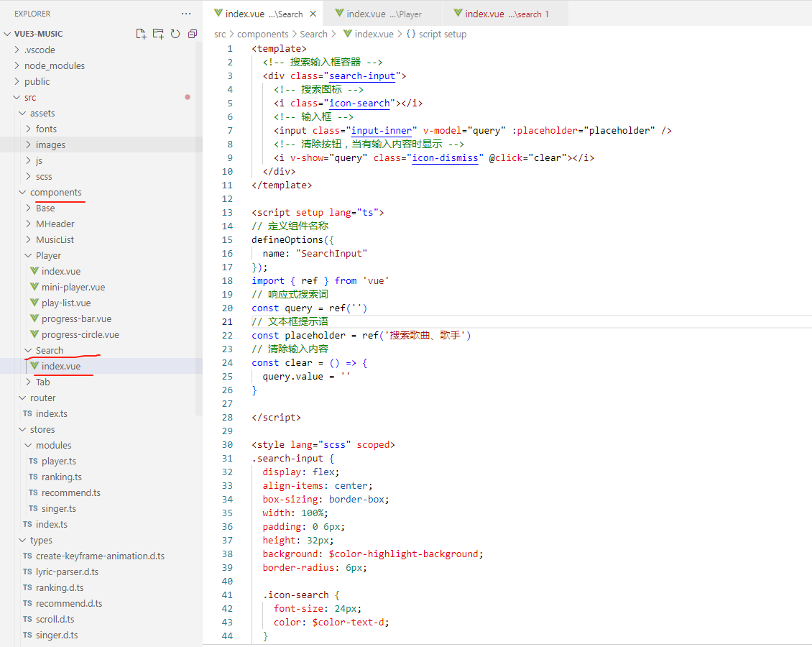Open recommend.ts file
The image size is (812, 647).
70,492
